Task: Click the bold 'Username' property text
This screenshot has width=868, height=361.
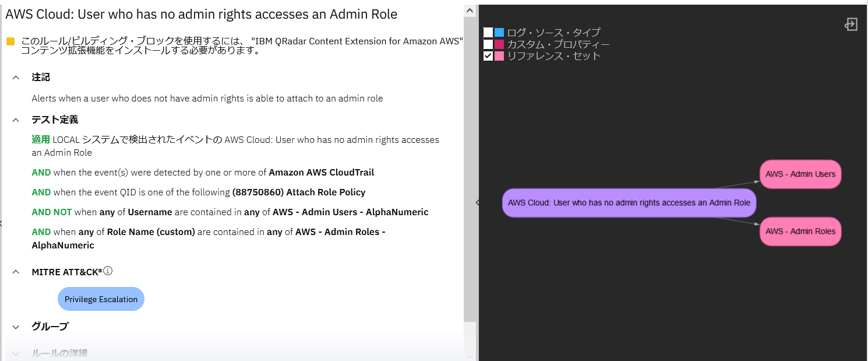Action: (150, 212)
